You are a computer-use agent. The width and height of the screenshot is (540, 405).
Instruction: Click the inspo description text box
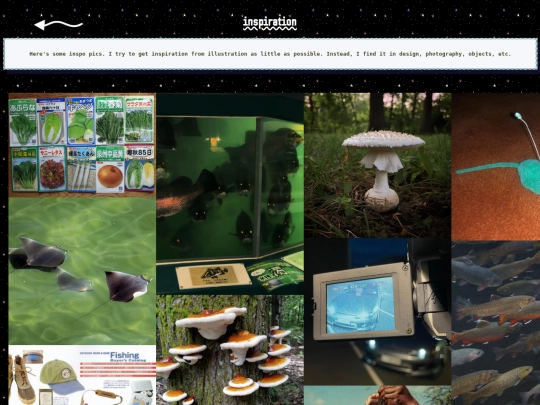point(270,54)
